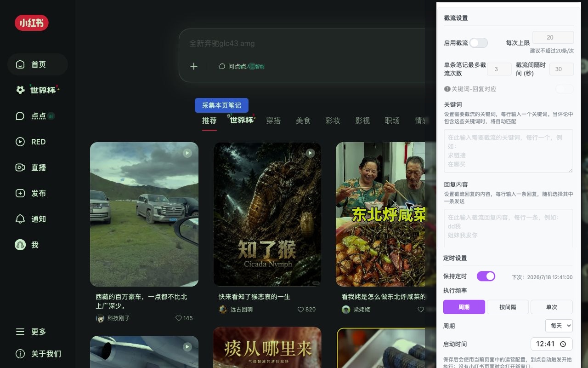
Task: Click the 发布 plus icon
Action: (x=20, y=193)
